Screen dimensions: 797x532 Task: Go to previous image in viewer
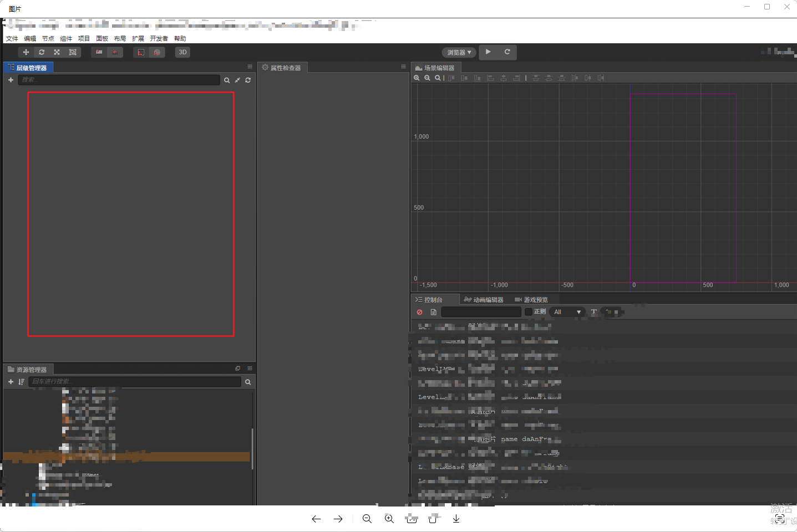316,519
